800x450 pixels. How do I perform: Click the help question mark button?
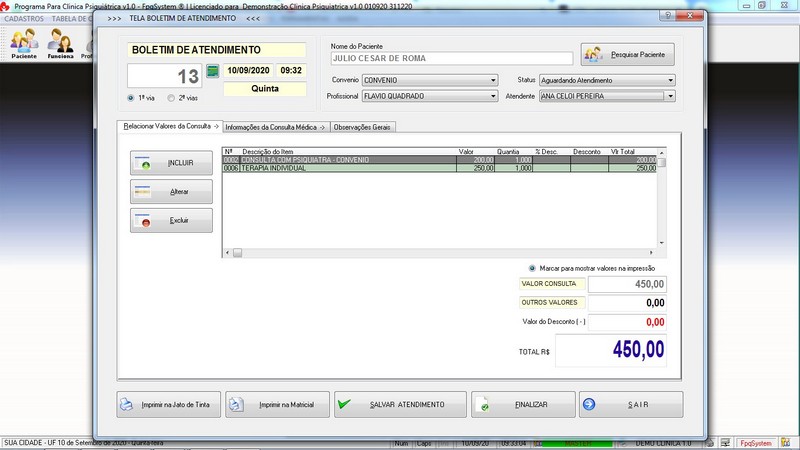click(x=667, y=16)
